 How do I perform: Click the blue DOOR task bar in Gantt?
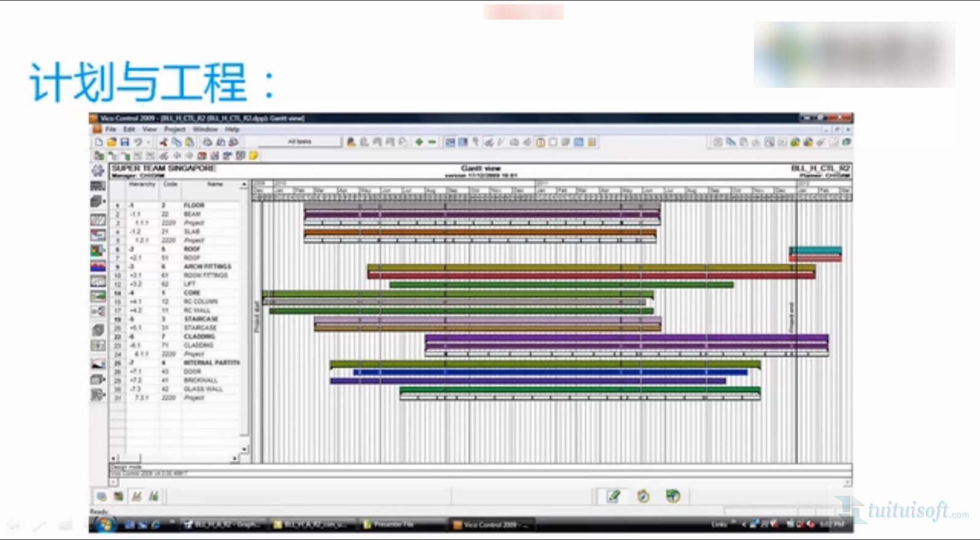(550, 372)
